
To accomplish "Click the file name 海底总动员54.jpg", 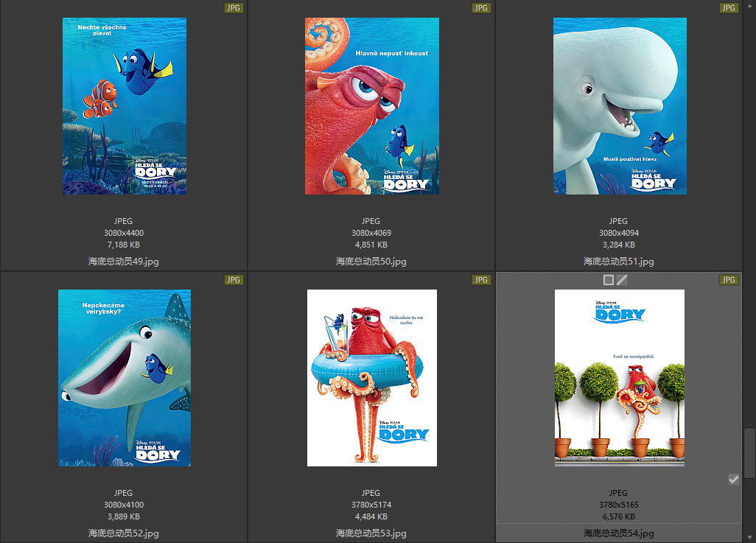I will [619, 533].
